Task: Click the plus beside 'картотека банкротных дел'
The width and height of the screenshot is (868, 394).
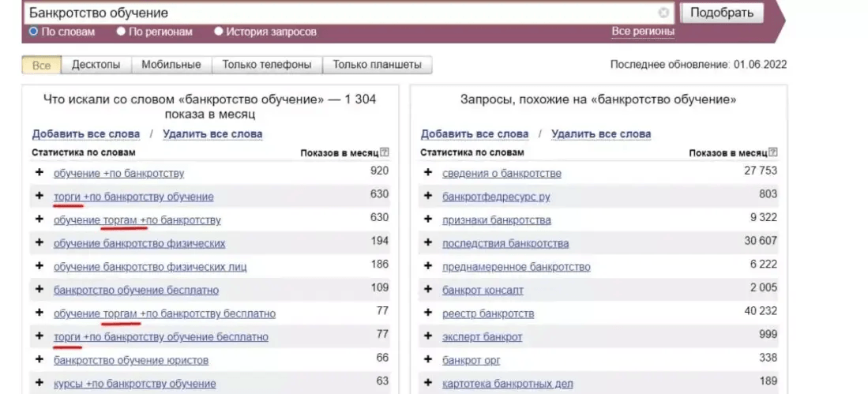Action: point(428,382)
